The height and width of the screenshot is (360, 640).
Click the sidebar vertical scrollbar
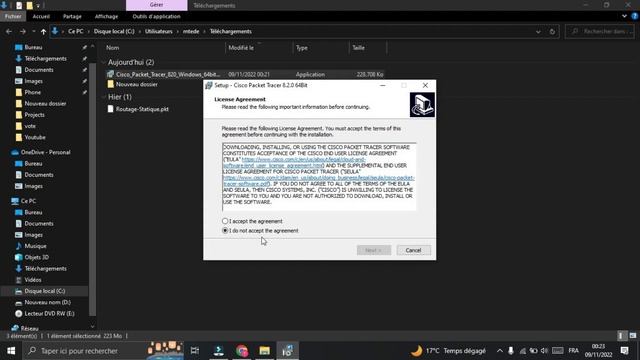pyautogui.click(x=93, y=188)
